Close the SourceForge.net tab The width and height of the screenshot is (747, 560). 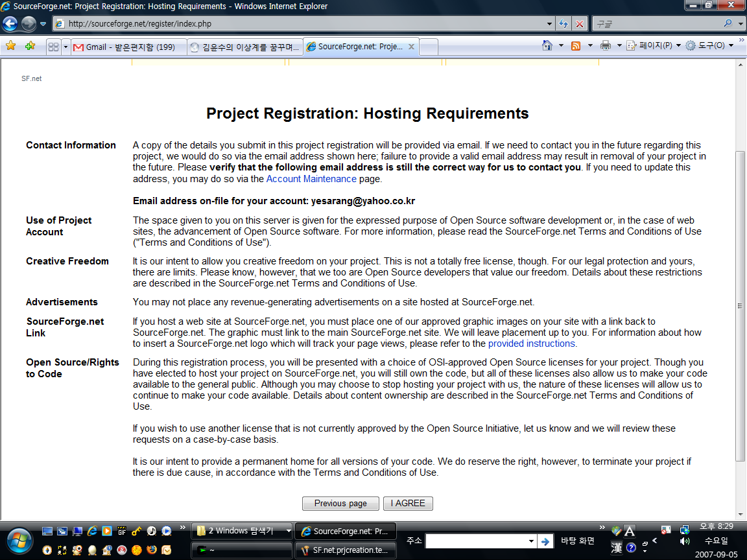(411, 47)
